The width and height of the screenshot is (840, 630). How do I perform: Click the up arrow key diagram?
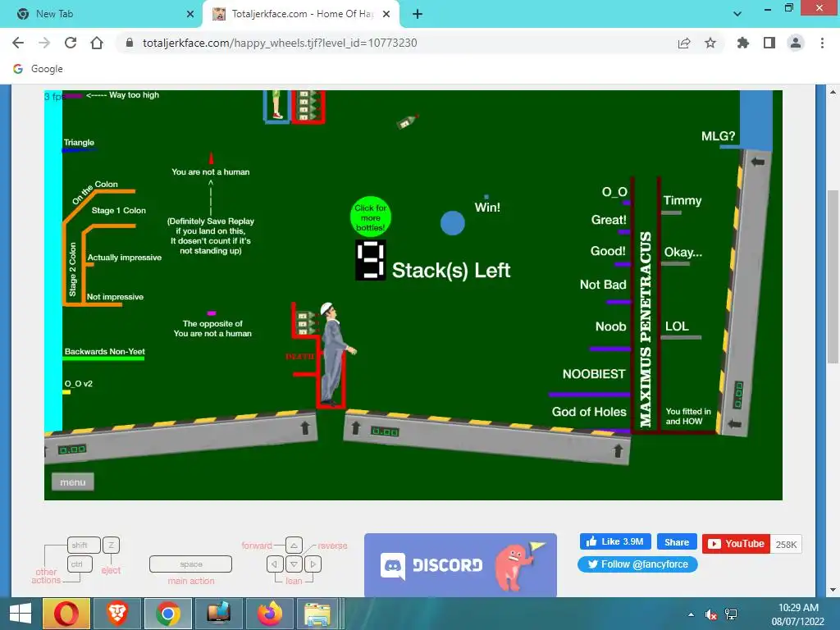click(x=294, y=546)
